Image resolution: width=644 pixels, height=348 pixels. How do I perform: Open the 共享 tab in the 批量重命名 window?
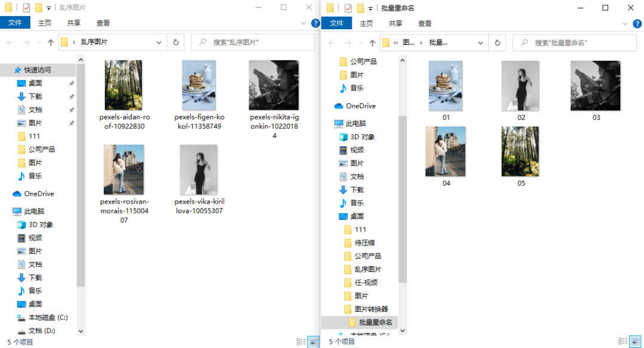[395, 23]
